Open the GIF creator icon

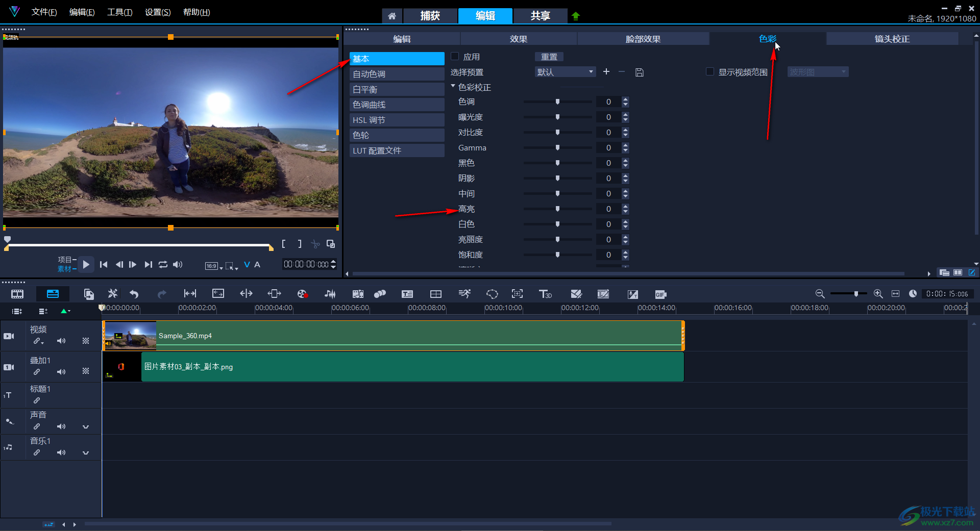[660, 294]
